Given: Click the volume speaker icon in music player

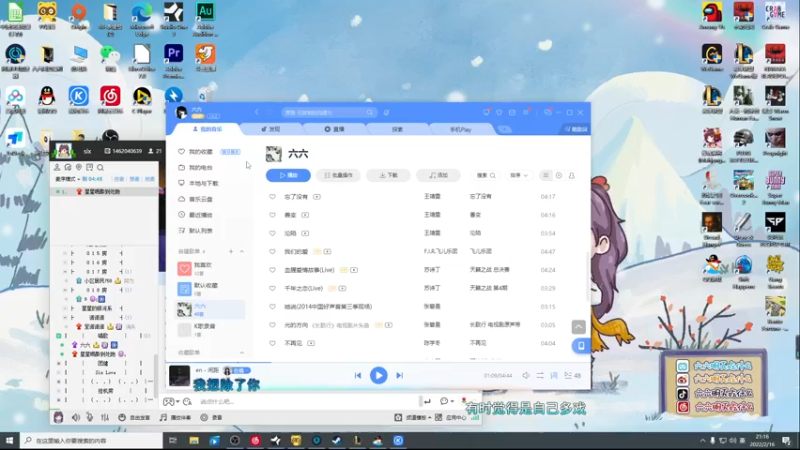Looking at the screenshot, I should [x=526, y=376].
